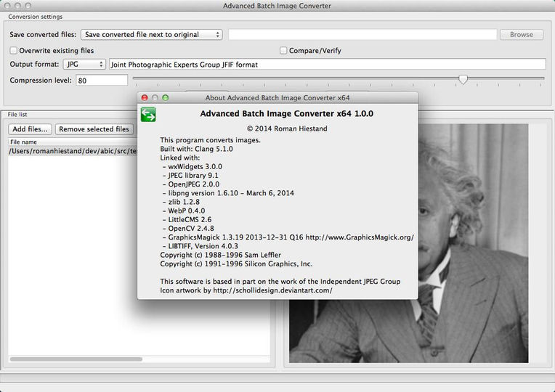Click the 'Copyright (c) 1988-1996 Sam Leffler' line
This screenshot has height=392, width=555.
click(x=221, y=255)
